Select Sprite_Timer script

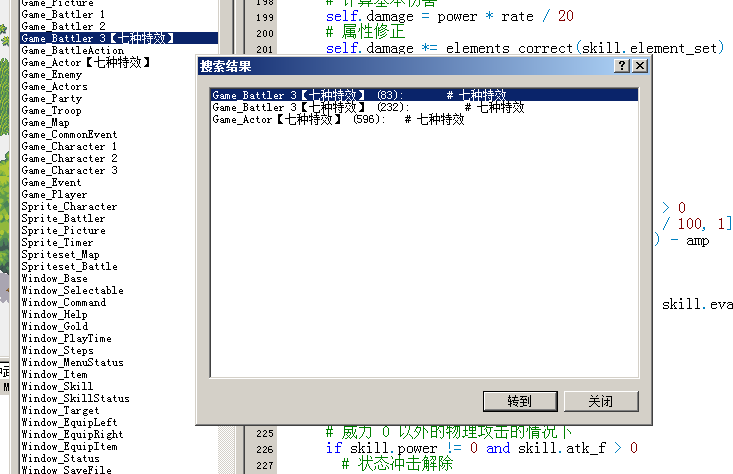coord(57,243)
